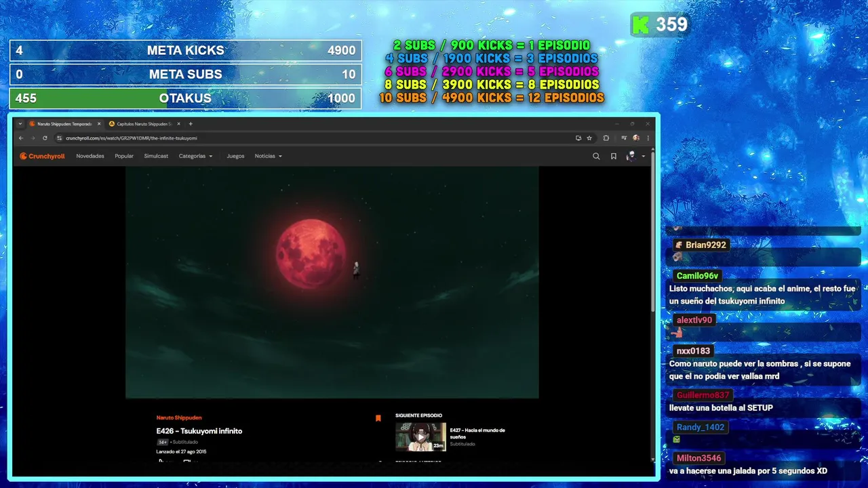Close the Capitulos Naruto Shippuden tab
This screenshot has width=868, height=488.
tap(178, 124)
